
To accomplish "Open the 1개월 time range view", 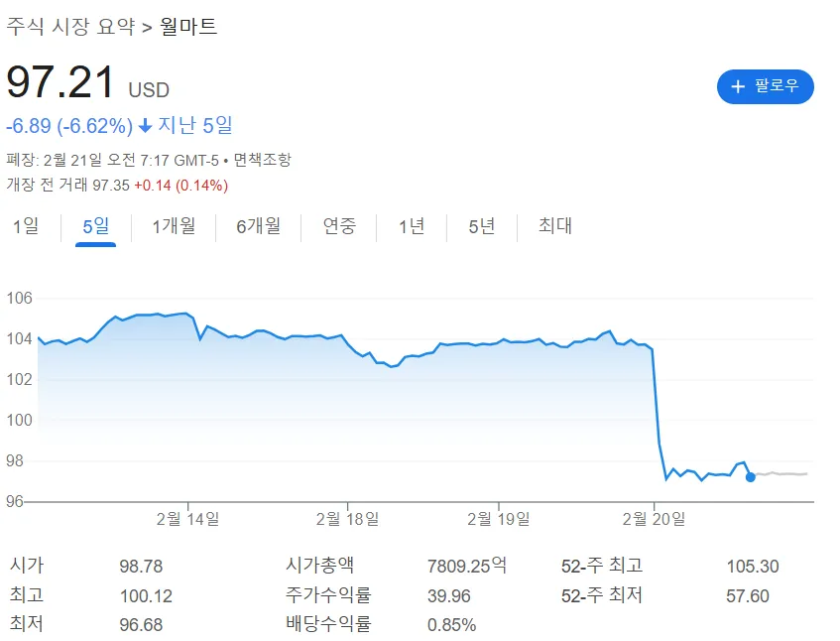I will [173, 226].
